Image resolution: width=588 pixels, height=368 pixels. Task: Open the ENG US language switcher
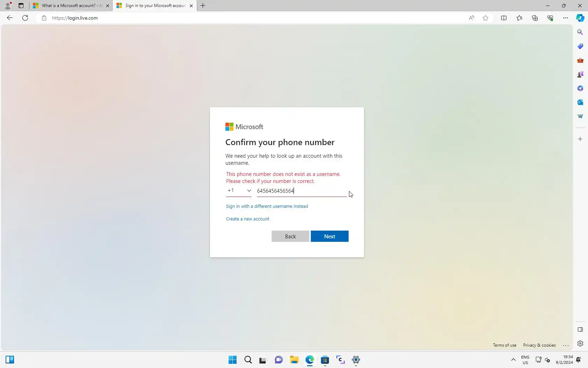click(x=525, y=360)
